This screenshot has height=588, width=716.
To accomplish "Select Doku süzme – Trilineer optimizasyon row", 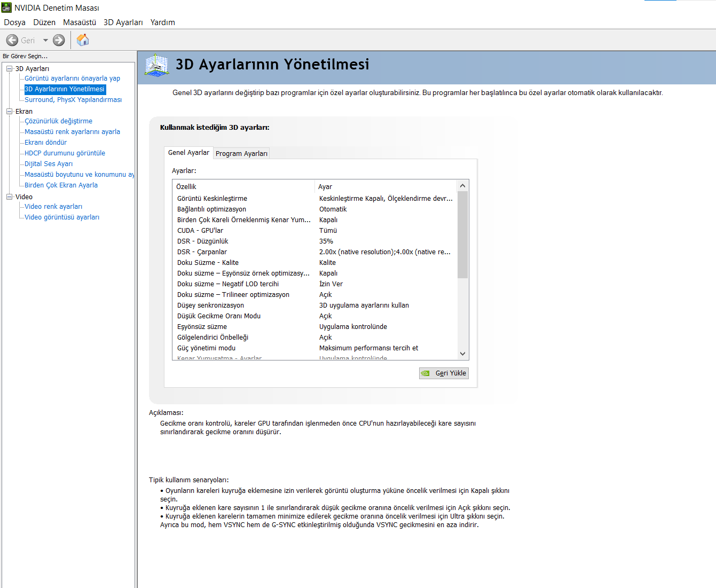I will [x=315, y=295].
